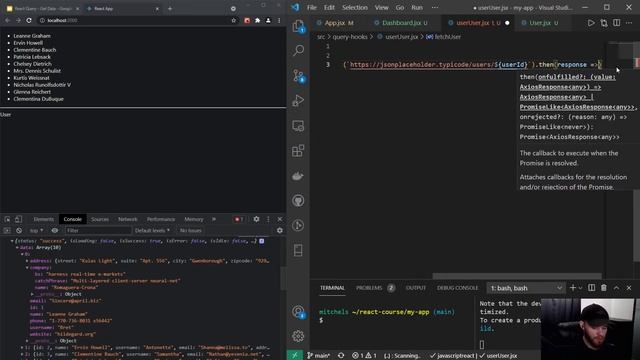Open the Go menu in VS Code
This screenshot has width=640, height=360.
click(400, 7)
